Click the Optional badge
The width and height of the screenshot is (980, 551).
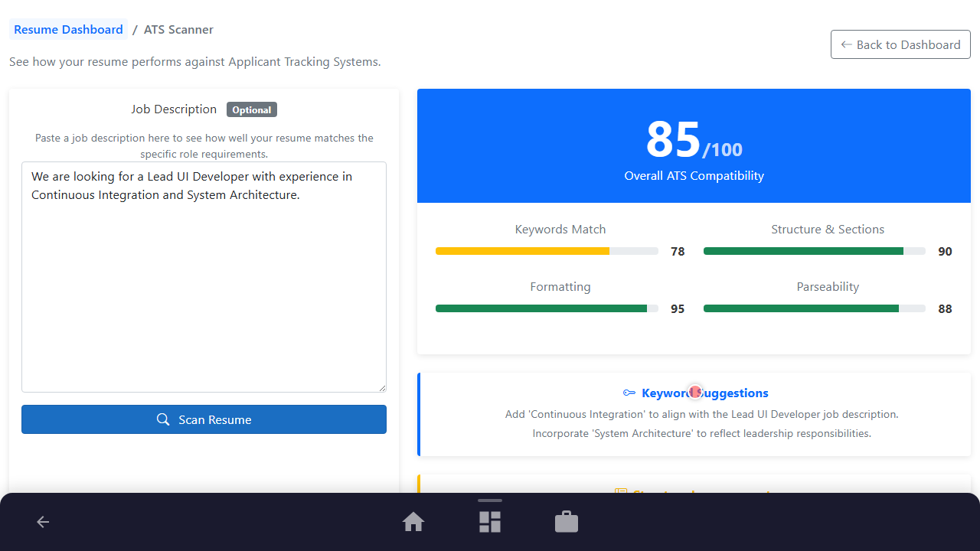(252, 109)
